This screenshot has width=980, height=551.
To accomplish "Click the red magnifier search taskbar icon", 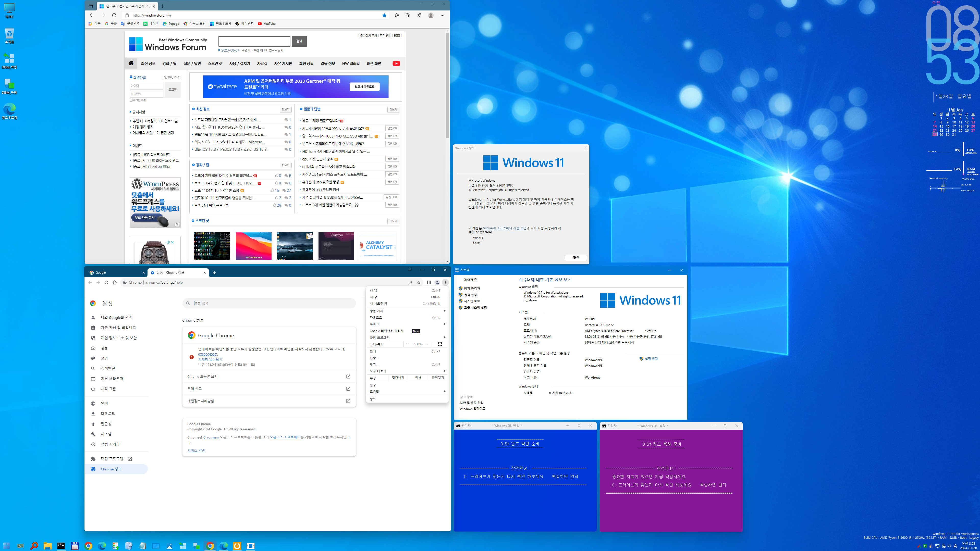I will tap(34, 546).
